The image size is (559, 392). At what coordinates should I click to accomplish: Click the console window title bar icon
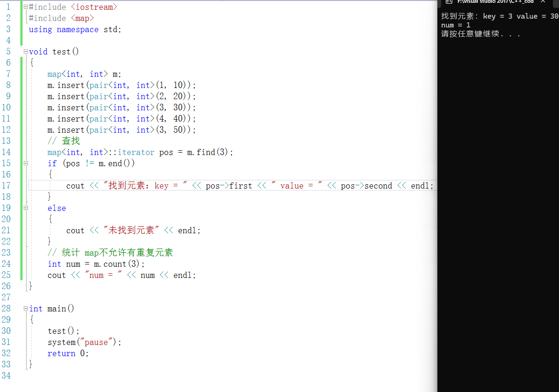(x=449, y=2)
